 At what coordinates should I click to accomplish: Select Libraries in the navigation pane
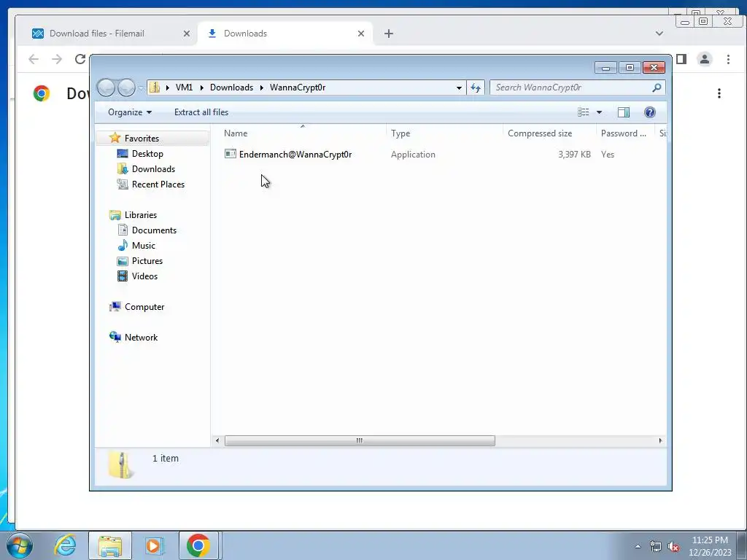141,215
